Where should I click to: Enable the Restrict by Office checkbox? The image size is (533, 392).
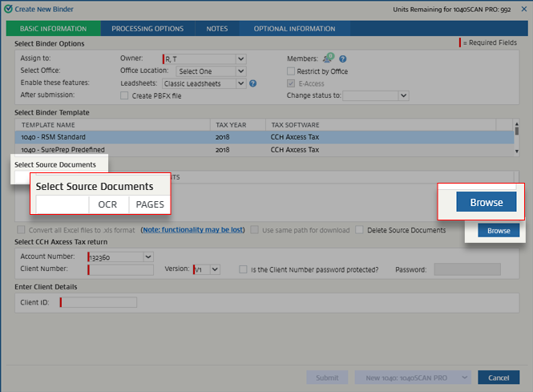pyautogui.click(x=291, y=71)
